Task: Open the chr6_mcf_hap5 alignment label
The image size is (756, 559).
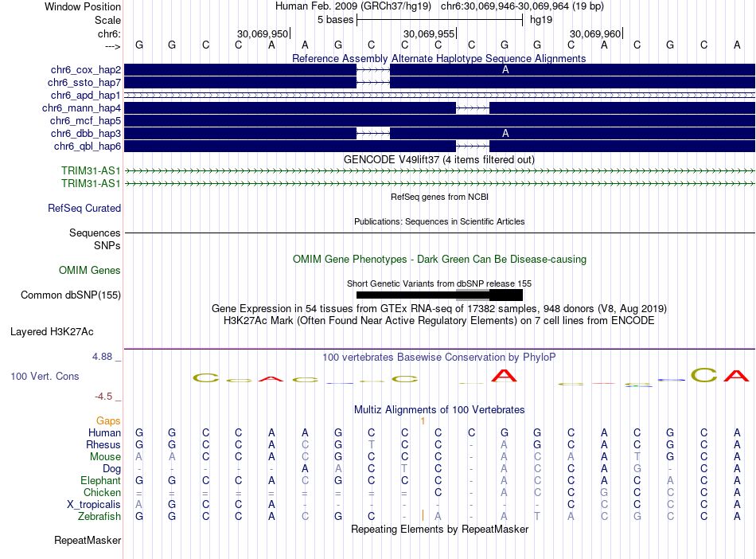Action: [x=85, y=120]
